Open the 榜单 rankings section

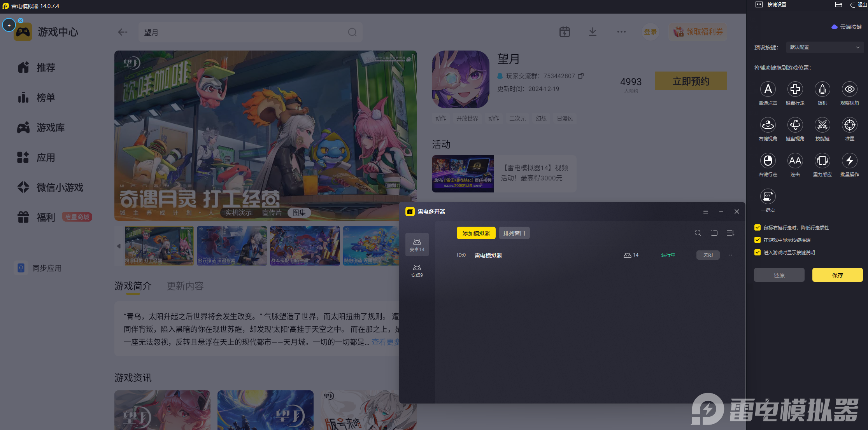click(x=37, y=98)
